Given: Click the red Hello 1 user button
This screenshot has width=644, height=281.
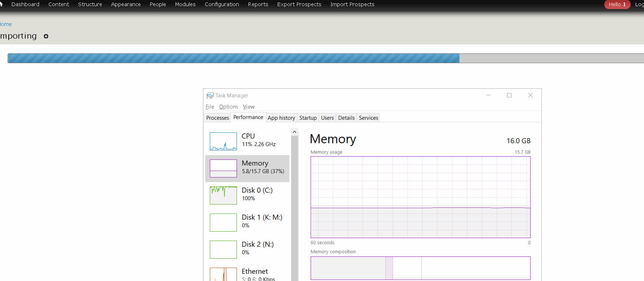Looking at the screenshot, I should click(617, 4).
